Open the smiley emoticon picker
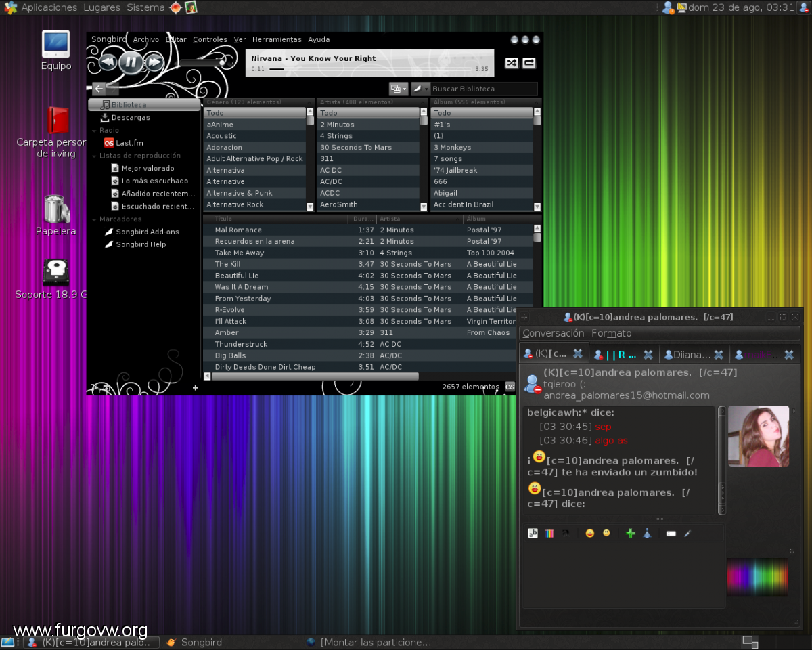 590,533
